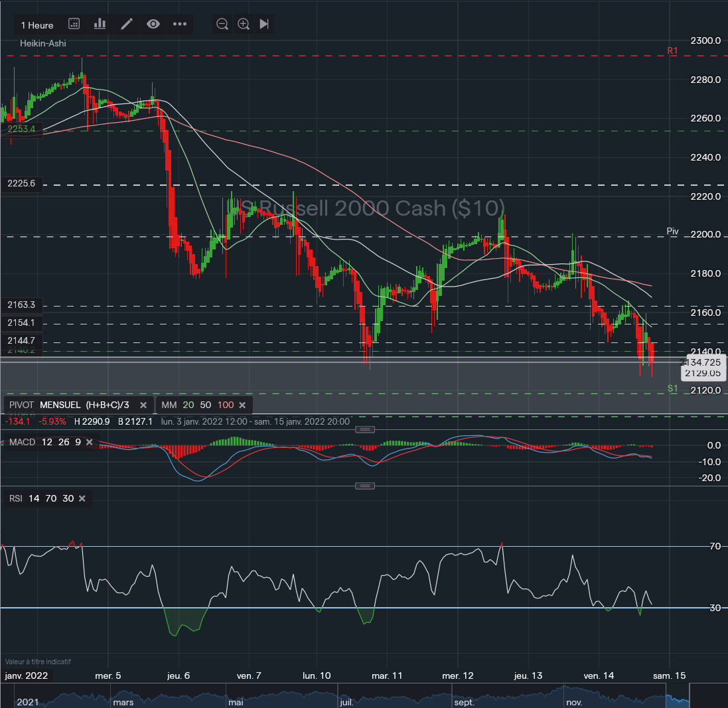Open the PIVOT indicator settings
The height and width of the screenshot is (708, 728).
coord(21,405)
